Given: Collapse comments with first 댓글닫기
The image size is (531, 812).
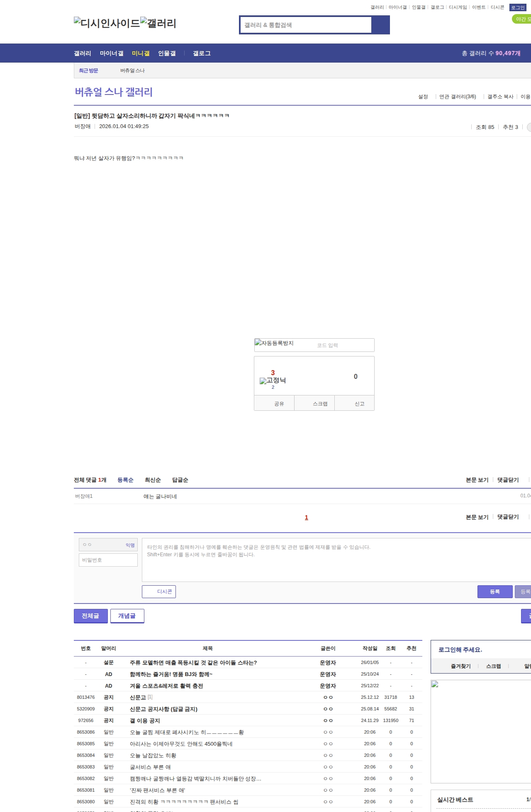Looking at the screenshot, I should pos(508,480).
